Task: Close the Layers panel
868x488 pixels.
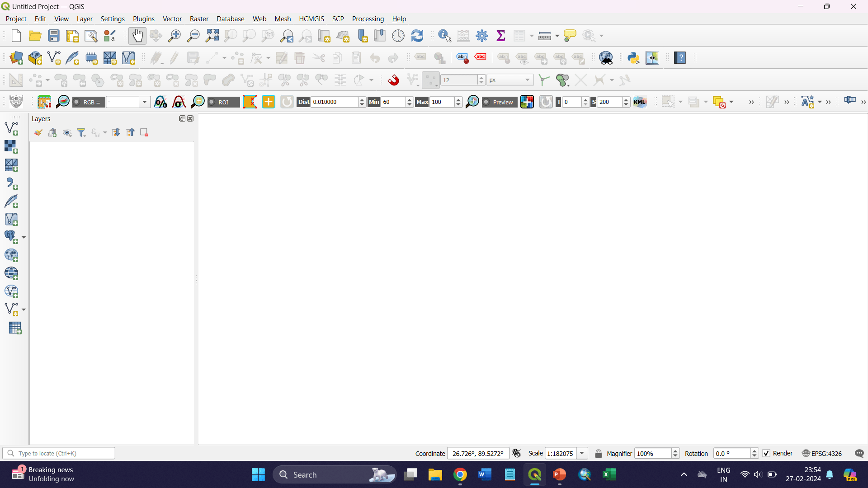Action: click(x=190, y=118)
